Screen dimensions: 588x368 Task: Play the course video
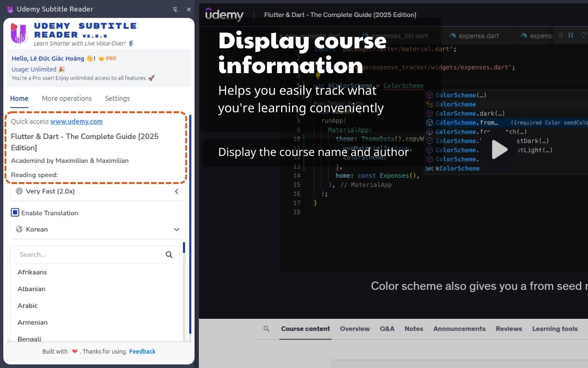pos(499,149)
